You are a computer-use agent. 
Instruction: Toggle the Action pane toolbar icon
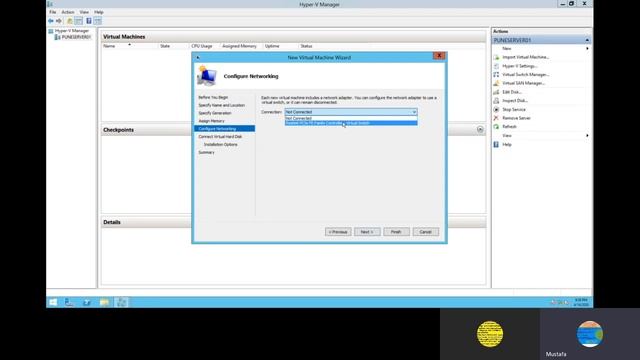pyautogui.click(x=98, y=21)
